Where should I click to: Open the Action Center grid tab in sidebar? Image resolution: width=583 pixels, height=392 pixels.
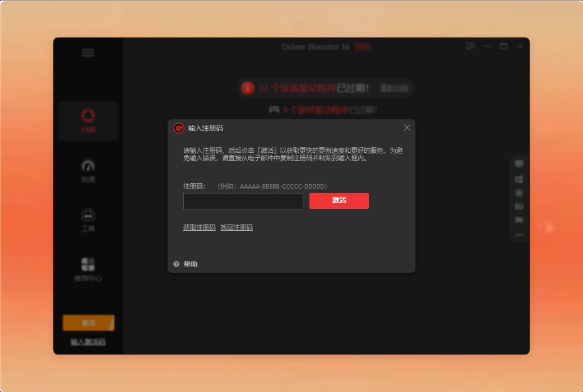[x=88, y=269]
